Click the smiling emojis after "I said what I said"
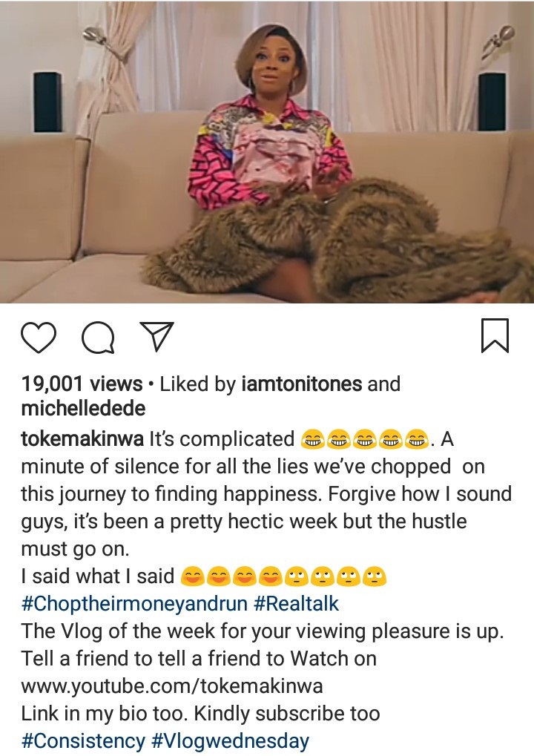The height and width of the screenshot is (756, 534). pos(232,576)
